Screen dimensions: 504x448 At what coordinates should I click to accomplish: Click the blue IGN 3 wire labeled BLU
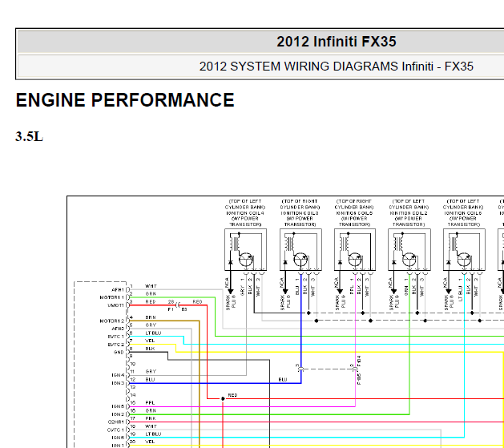point(215,383)
